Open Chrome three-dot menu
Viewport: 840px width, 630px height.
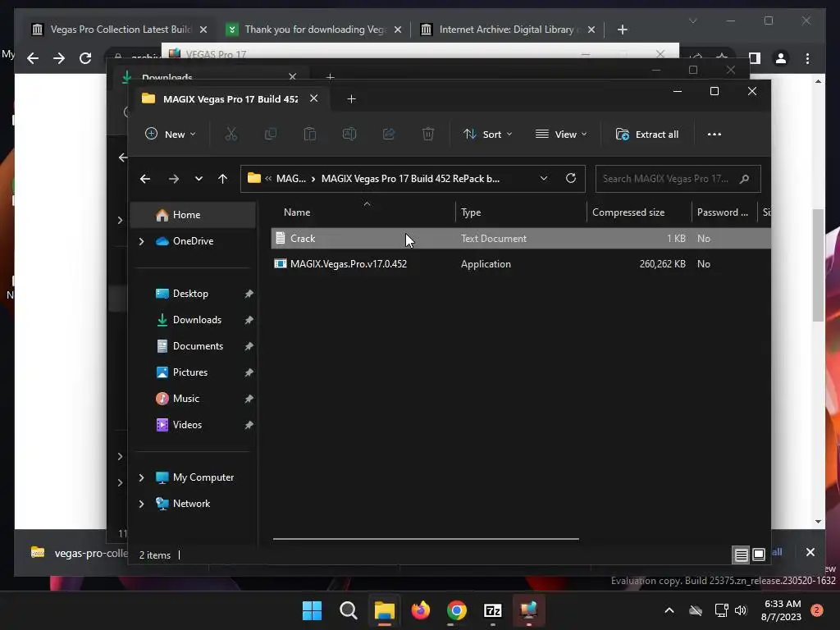807,58
